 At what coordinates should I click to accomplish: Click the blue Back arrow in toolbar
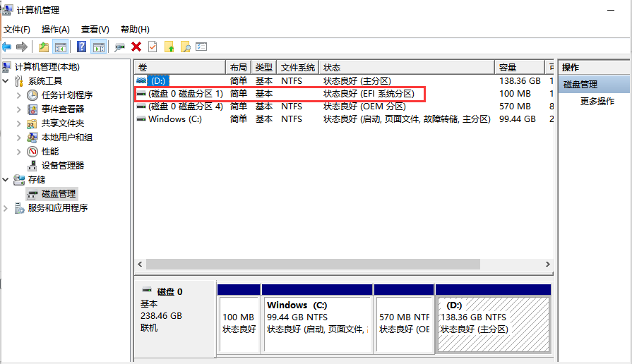pyautogui.click(x=7, y=47)
